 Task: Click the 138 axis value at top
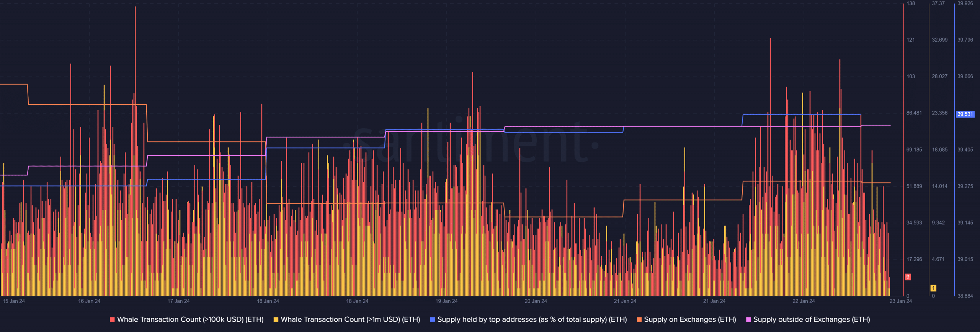[911, 3]
